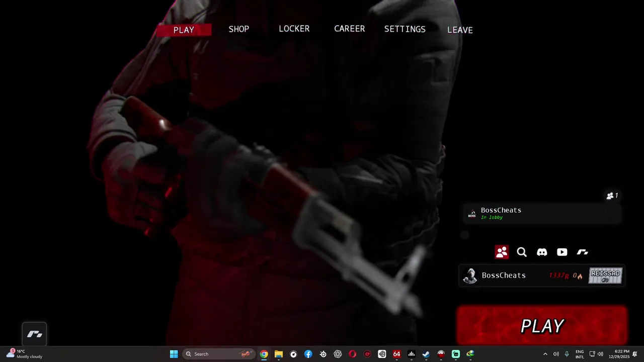Click the BossCheats profile avatar
The height and width of the screenshot is (362, 644).
click(470, 276)
